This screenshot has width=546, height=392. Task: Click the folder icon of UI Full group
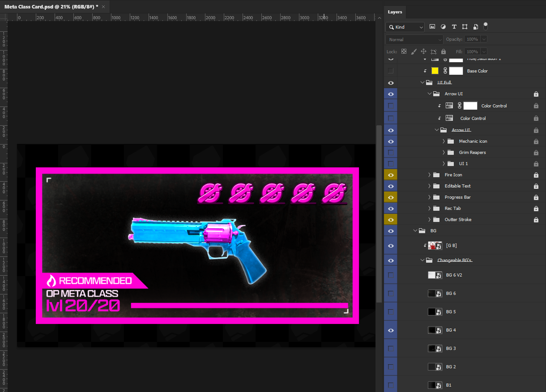pos(429,83)
